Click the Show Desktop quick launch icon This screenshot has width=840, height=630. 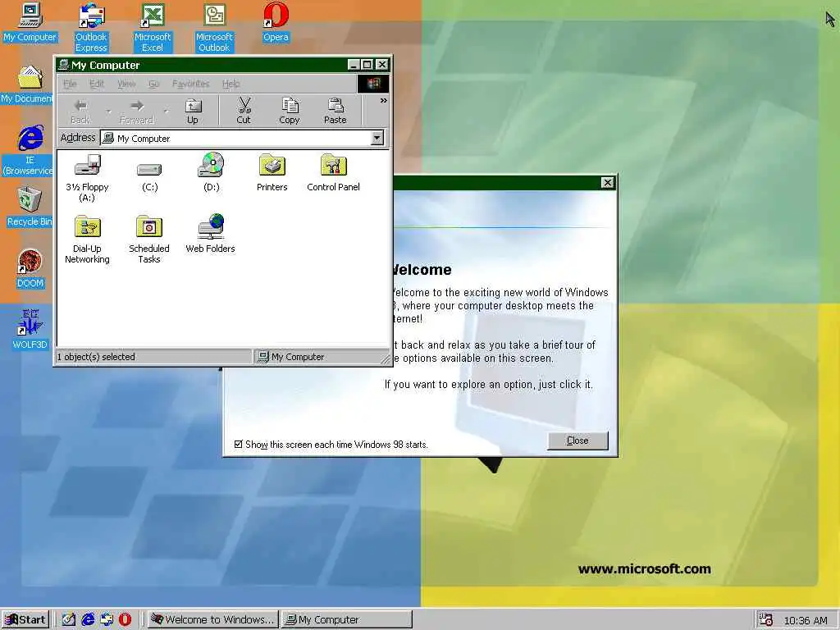[69, 620]
